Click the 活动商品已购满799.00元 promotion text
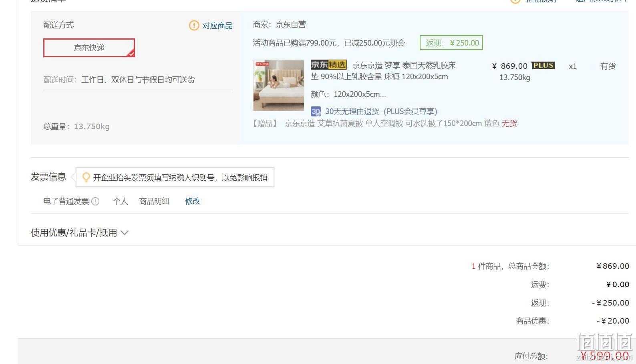The width and height of the screenshot is (636, 364). (329, 43)
